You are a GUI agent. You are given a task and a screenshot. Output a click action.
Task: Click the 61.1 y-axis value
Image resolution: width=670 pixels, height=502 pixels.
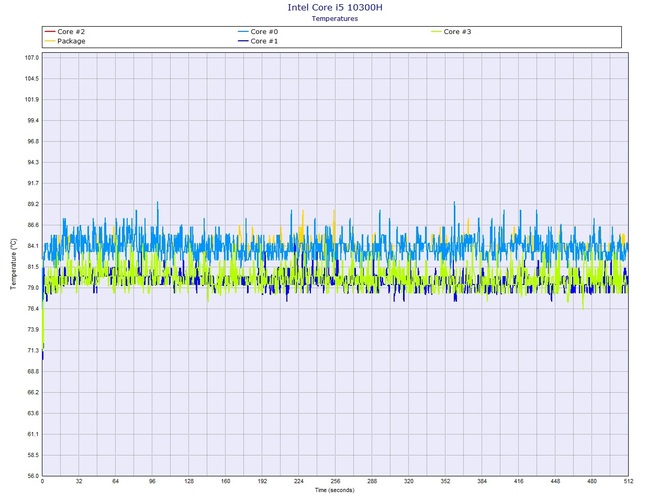pyautogui.click(x=33, y=434)
